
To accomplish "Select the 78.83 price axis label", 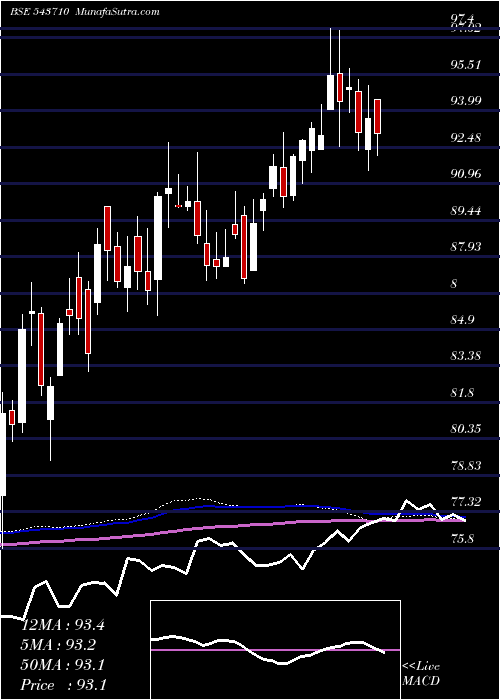I will pos(466,466).
